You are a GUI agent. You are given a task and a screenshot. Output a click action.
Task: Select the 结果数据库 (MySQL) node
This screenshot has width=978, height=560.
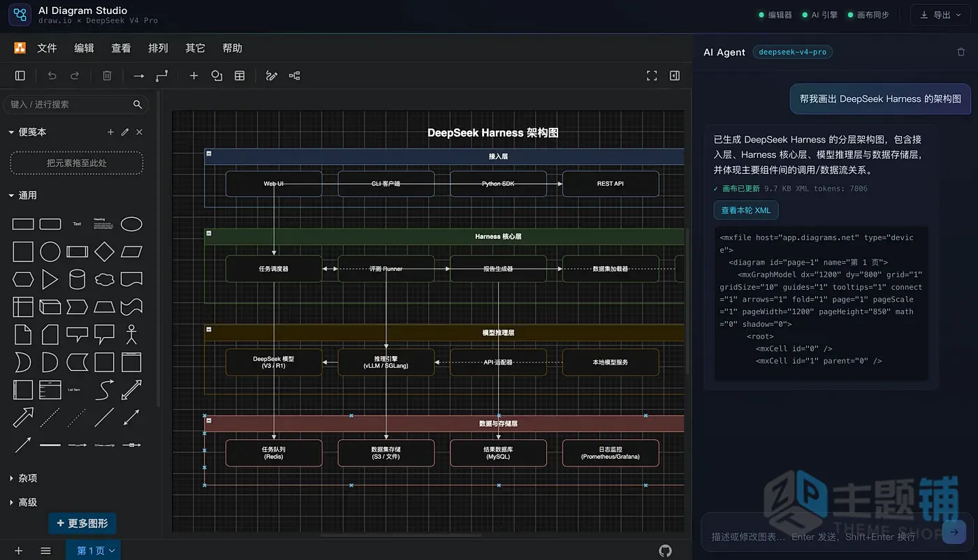(498, 453)
